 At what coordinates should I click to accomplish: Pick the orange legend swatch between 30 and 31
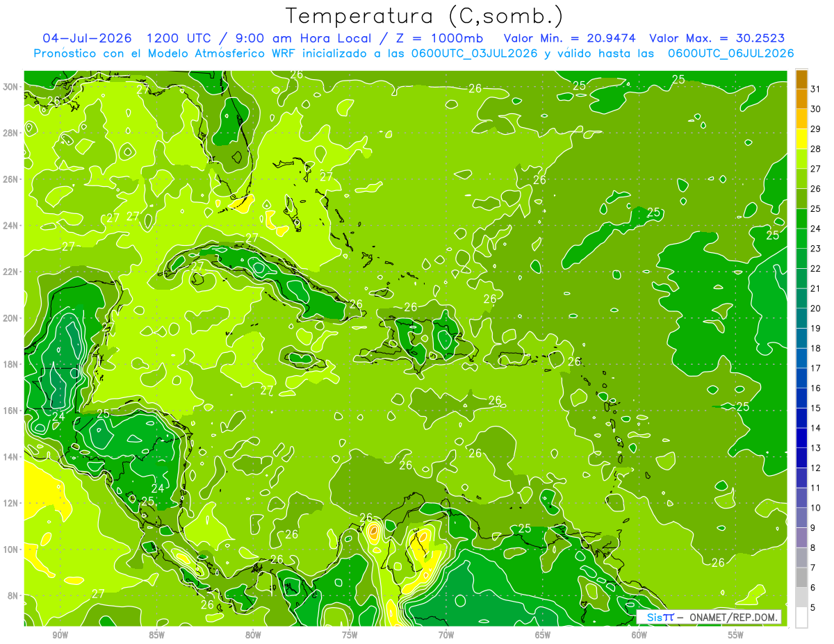tap(801, 99)
